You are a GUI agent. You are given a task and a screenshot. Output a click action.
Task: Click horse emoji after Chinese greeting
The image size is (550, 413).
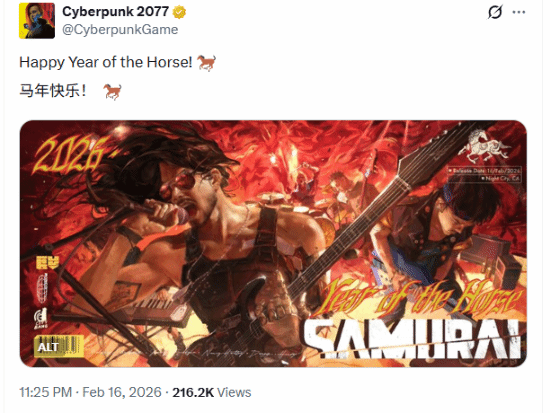pyautogui.click(x=113, y=92)
